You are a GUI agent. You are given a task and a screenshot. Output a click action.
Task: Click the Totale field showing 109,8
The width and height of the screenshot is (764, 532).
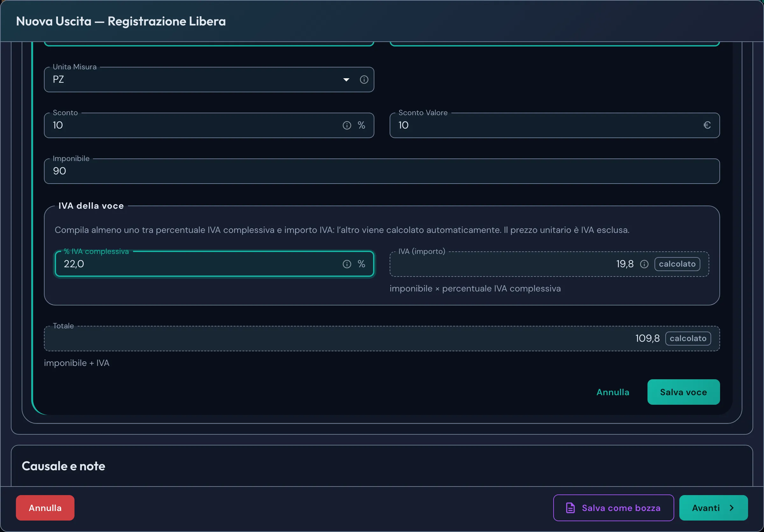click(x=382, y=338)
